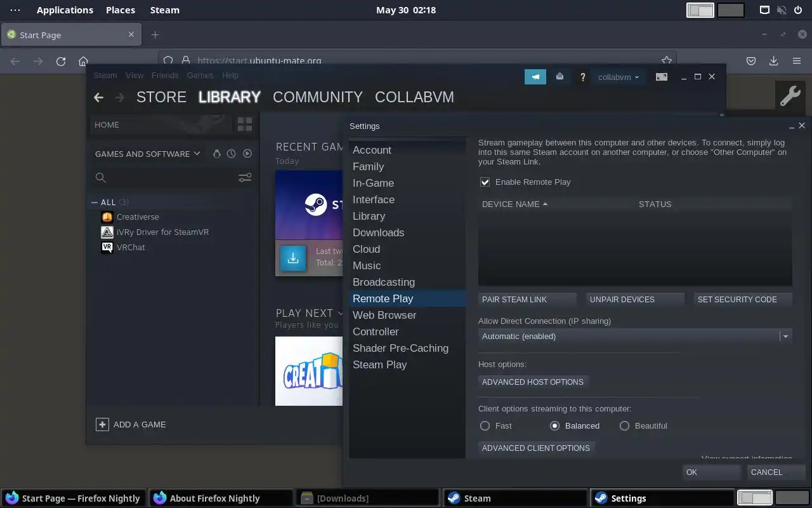Select Beautiful streaming option
Viewport: 812px width, 508px height.
624,425
